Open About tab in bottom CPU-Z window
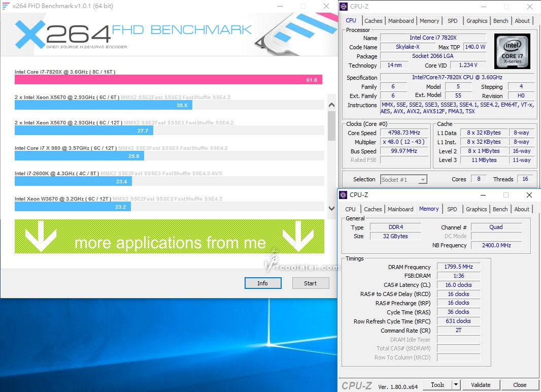 point(522,209)
